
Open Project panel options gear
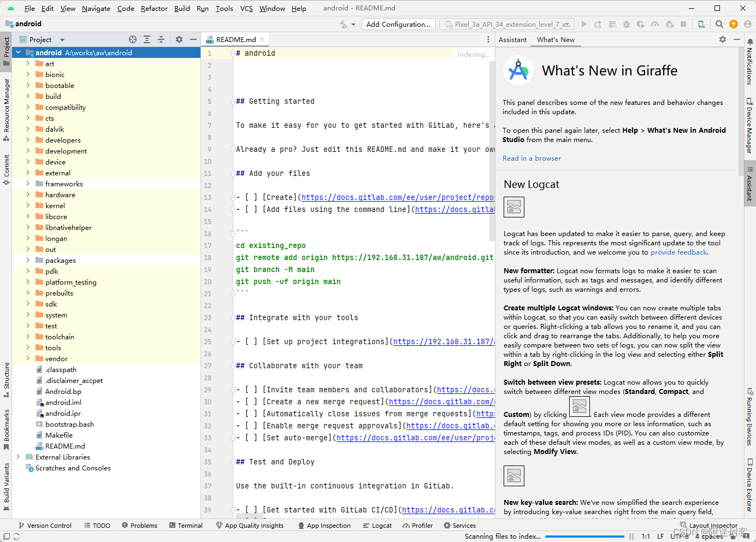[x=179, y=39]
